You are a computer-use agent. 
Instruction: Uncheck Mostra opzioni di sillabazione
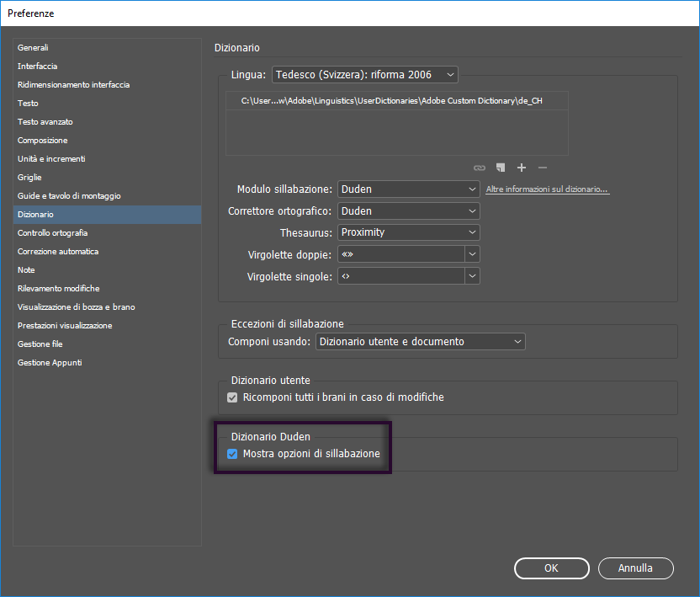coord(232,454)
